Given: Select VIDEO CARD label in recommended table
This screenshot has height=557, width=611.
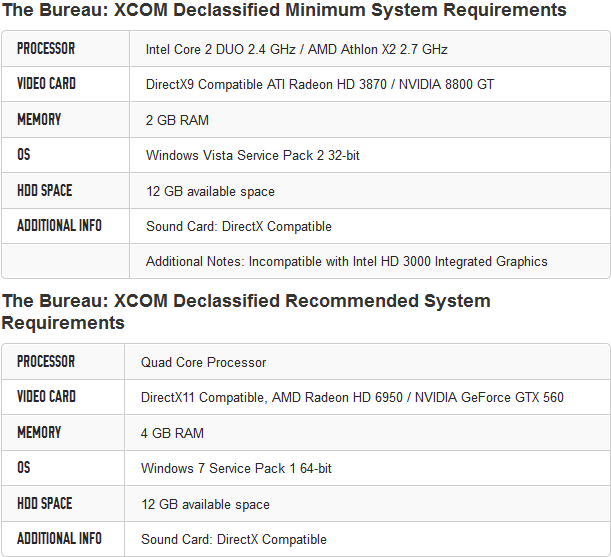Looking at the screenshot, I should (46, 397).
